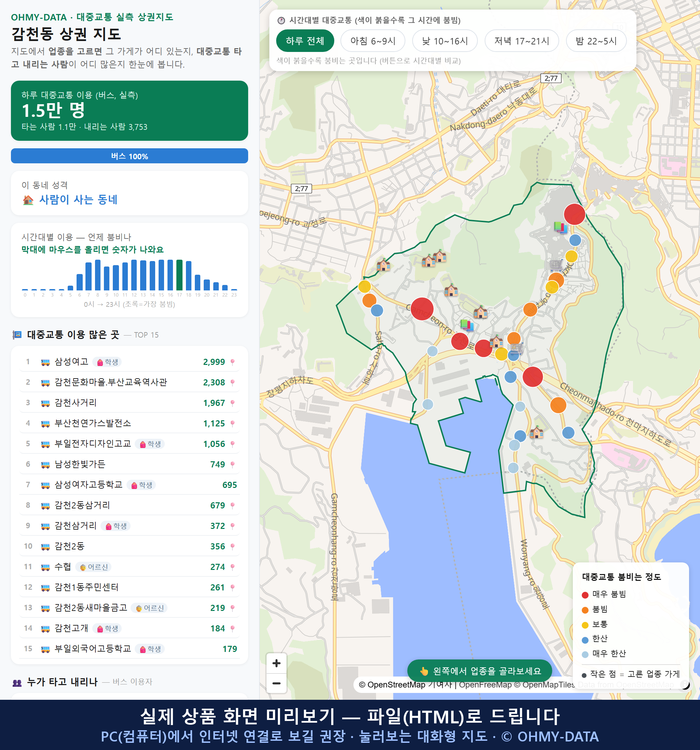The height and width of the screenshot is (750, 700).
Task: Select the 삼성여자고등학교 row
Action: pos(130,485)
